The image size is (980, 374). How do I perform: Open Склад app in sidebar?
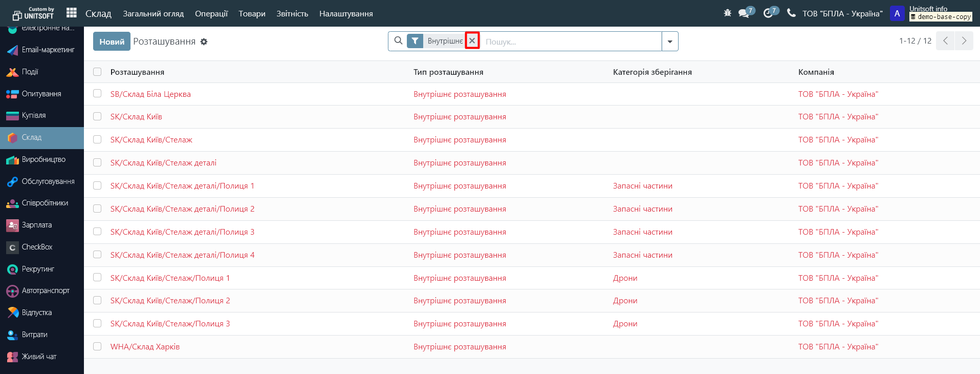[x=42, y=137]
